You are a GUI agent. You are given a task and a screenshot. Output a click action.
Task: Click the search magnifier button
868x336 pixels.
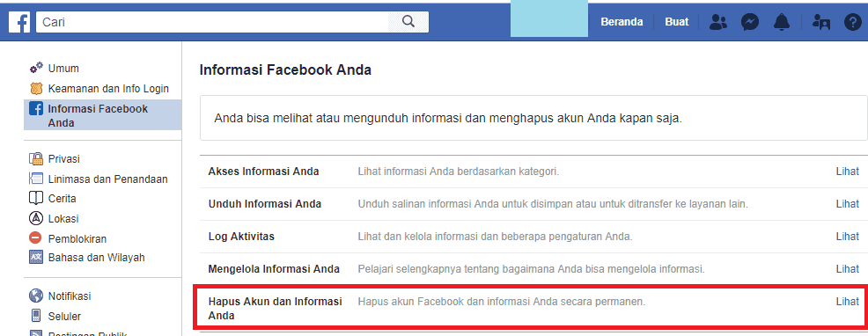tap(408, 22)
